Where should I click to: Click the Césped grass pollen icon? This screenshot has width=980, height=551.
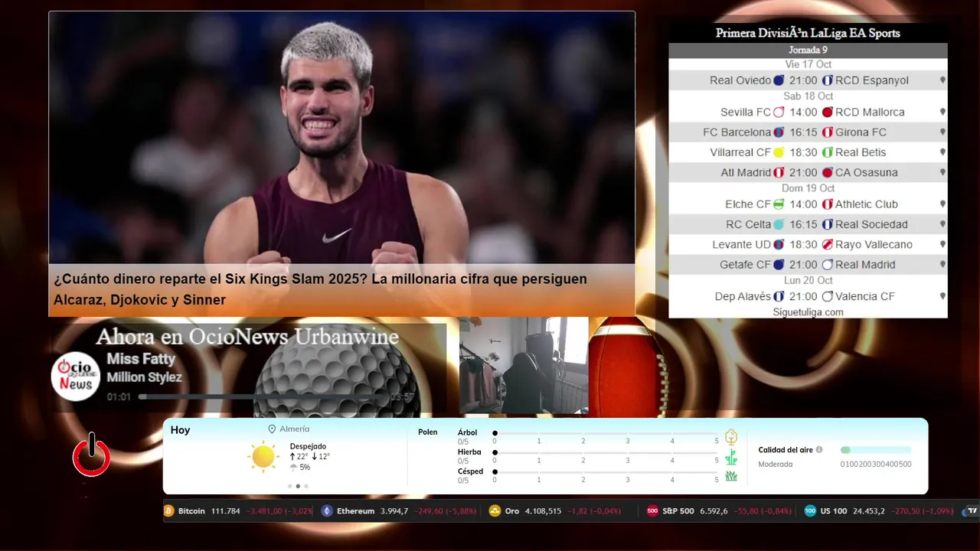click(x=731, y=476)
